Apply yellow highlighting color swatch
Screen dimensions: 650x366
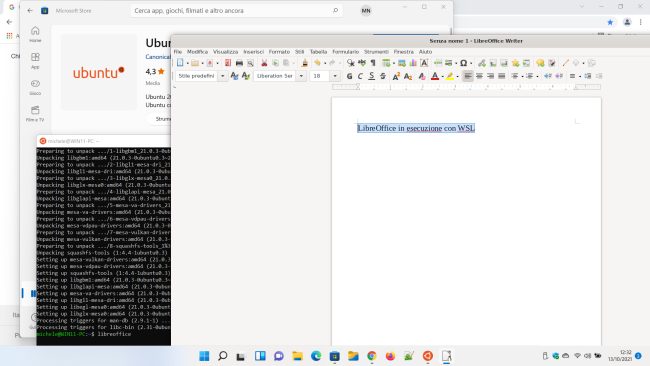(450, 76)
